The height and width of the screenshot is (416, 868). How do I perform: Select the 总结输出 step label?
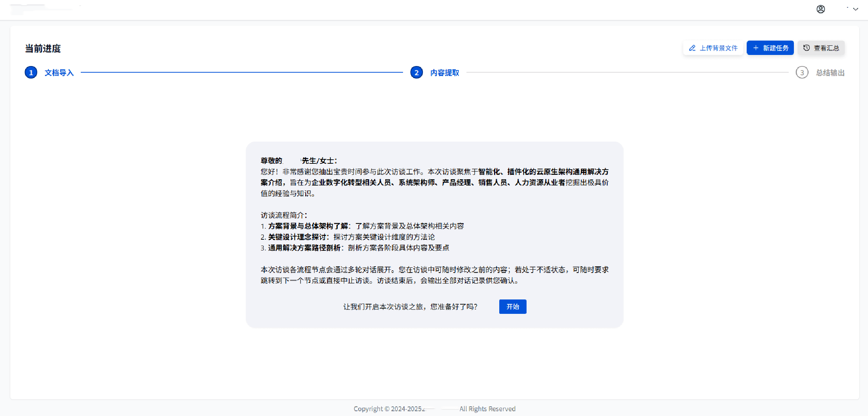pos(830,73)
